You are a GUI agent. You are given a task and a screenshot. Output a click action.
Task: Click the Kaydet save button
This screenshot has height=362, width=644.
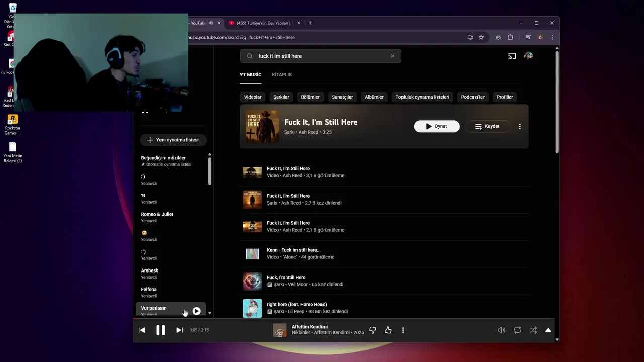tap(488, 126)
